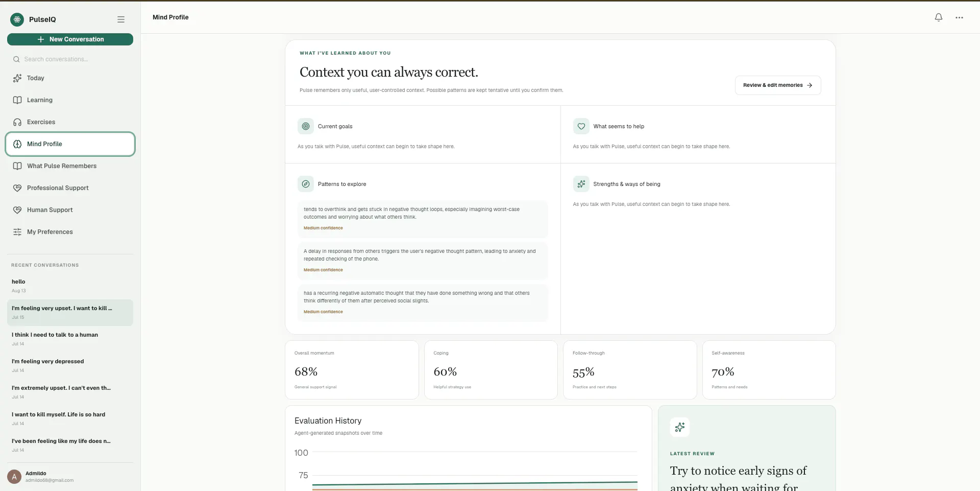Click the Latest Review sparkle icon
The image size is (980, 491).
679,427
